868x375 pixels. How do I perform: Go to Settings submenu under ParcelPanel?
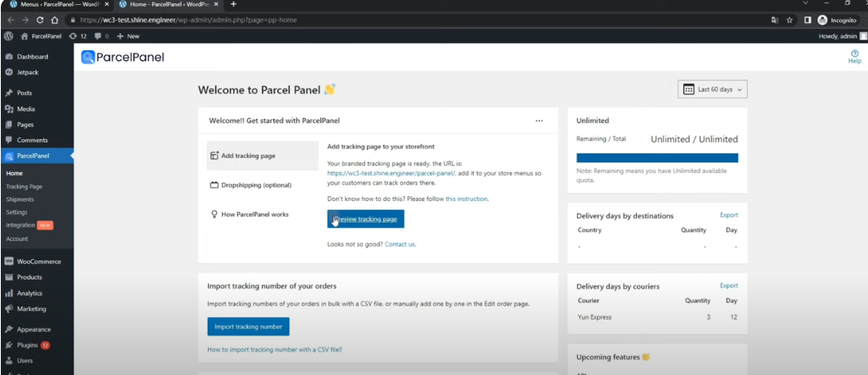point(17,212)
